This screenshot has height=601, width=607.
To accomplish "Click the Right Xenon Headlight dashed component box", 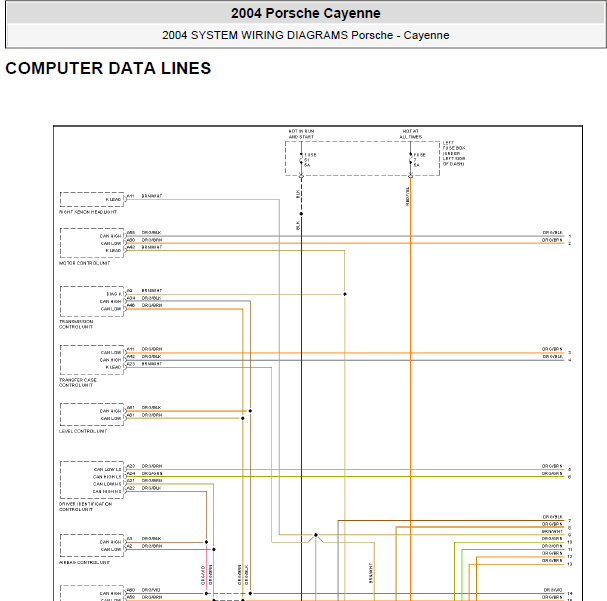I will pos(92,199).
